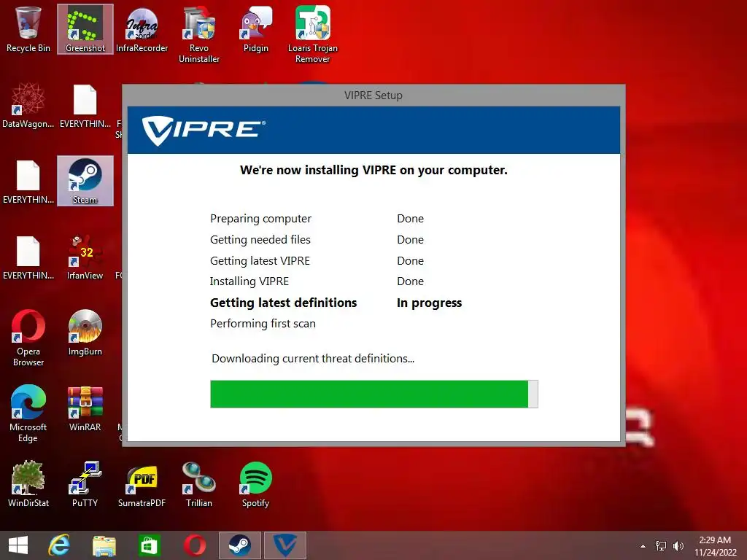The width and height of the screenshot is (747, 560).
Task: Open Internet Explorer from the taskbar
Action: 60,545
